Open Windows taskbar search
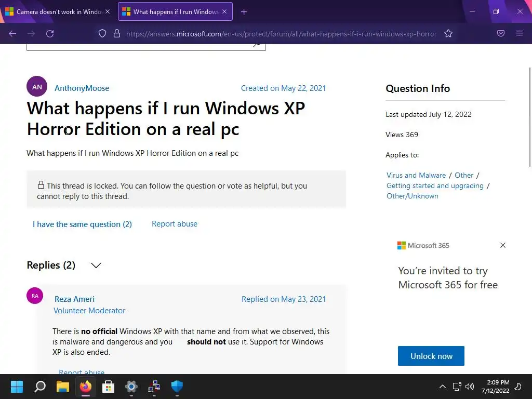The image size is (532, 399). click(40, 387)
